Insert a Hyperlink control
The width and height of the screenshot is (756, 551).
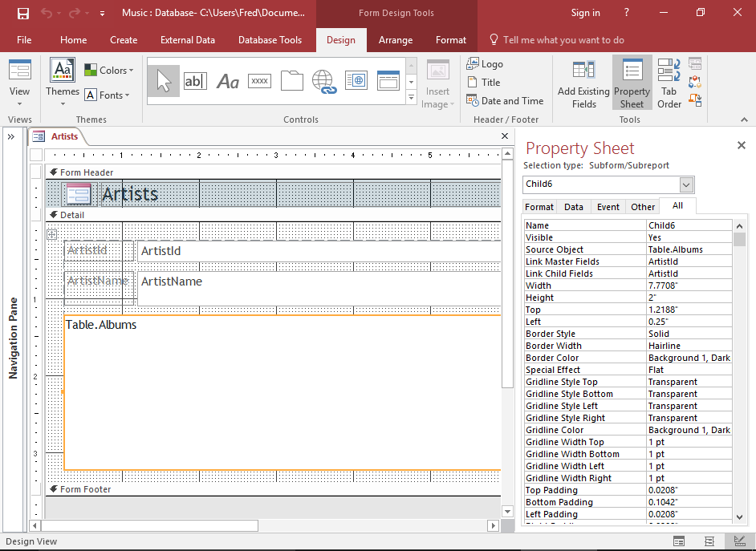coord(323,81)
